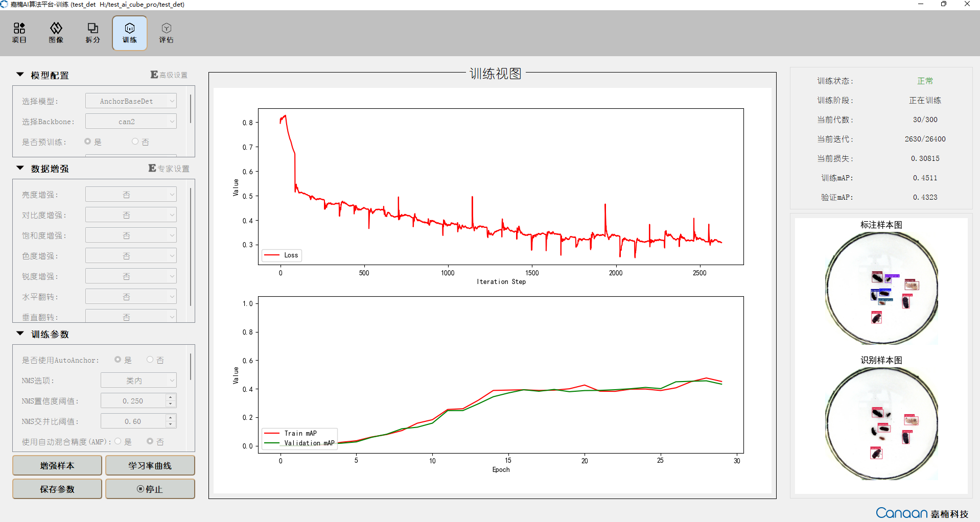The width and height of the screenshot is (980, 522).
Task: Click the 标注样本图 thumbnail image
Action: pyautogui.click(x=881, y=289)
